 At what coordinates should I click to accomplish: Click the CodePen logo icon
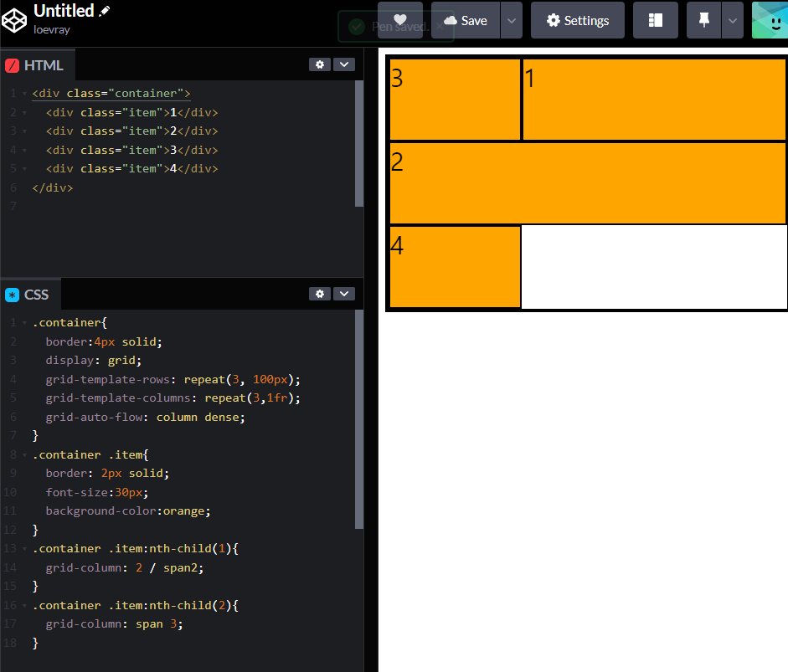click(x=14, y=21)
